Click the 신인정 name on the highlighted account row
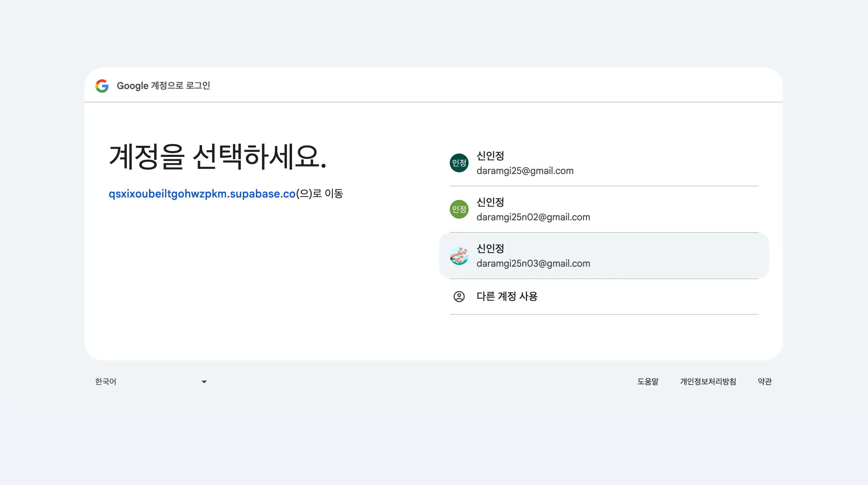The width and height of the screenshot is (868, 485). pos(490,248)
